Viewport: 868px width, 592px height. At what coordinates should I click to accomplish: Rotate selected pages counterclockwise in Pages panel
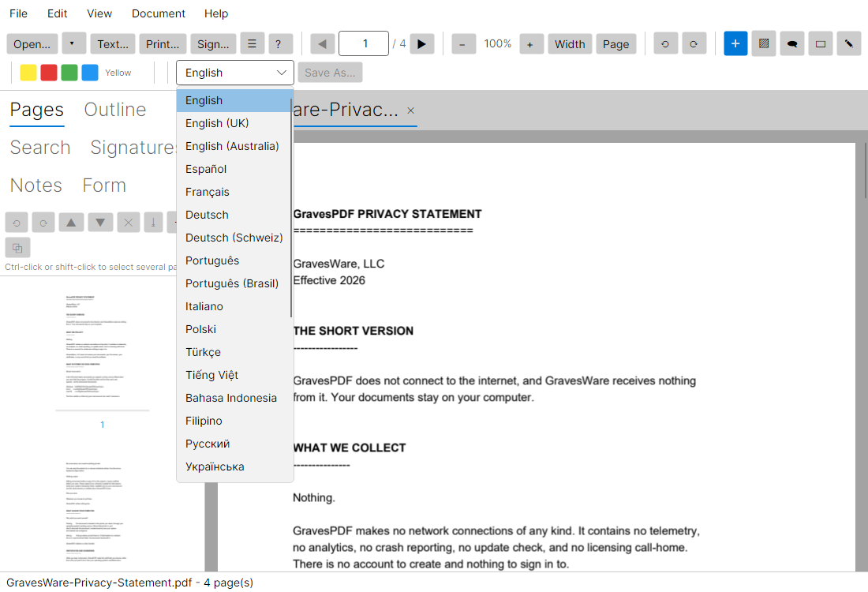17,223
